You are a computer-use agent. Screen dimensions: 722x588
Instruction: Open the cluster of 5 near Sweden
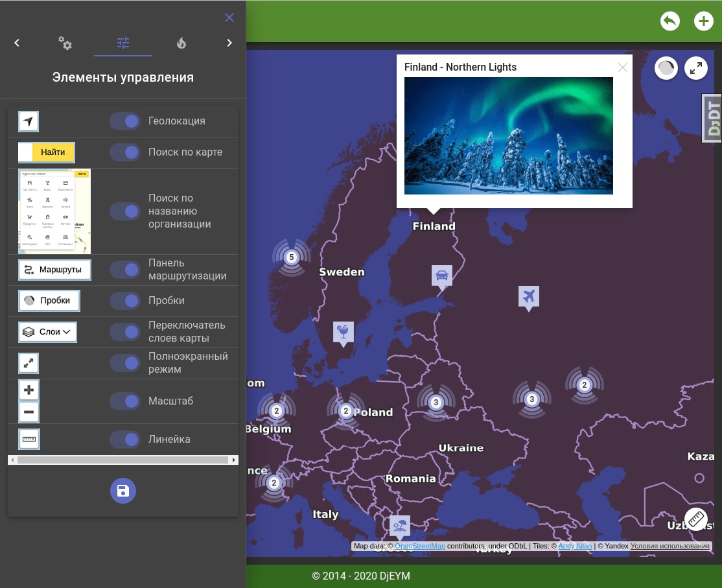291,257
